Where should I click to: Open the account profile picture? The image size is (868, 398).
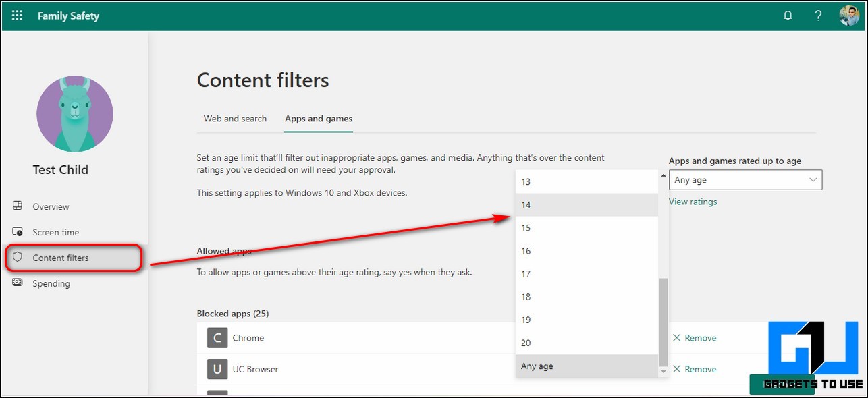[x=849, y=16]
